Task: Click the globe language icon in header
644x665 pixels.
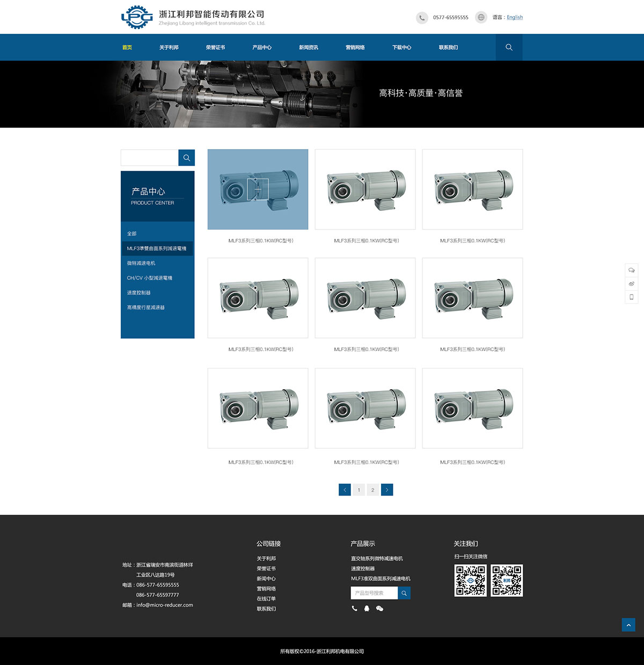Action: click(481, 17)
